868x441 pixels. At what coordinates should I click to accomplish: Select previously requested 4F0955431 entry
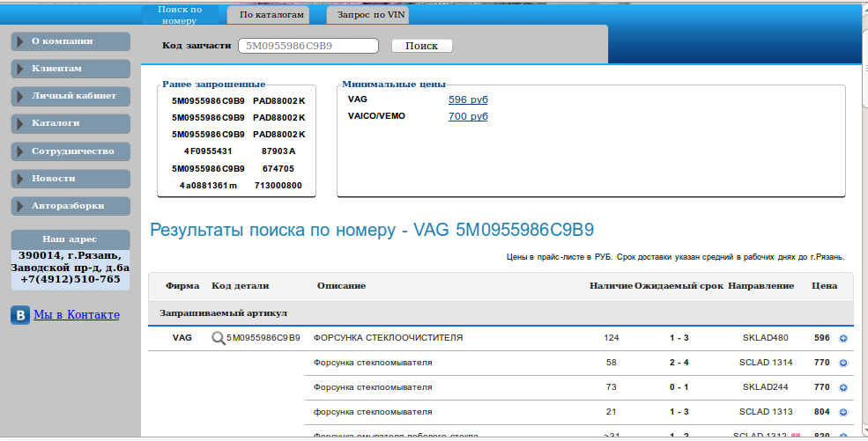tap(208, 151)
